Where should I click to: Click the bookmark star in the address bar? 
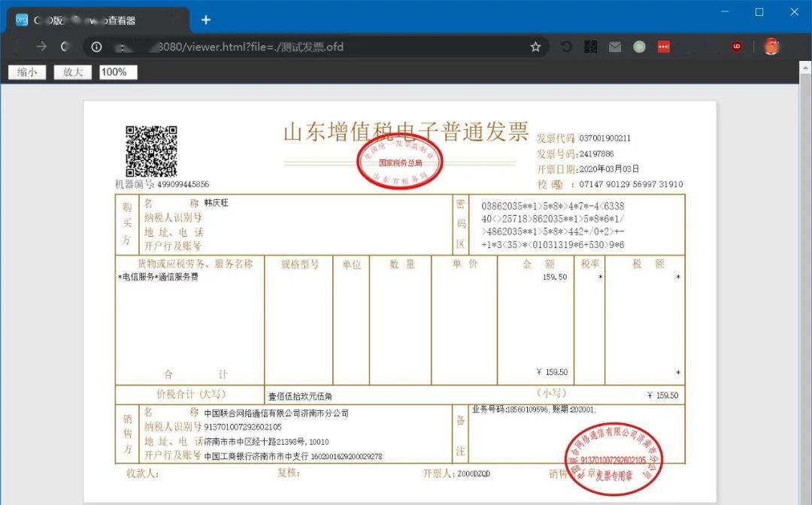coord(535,47)
